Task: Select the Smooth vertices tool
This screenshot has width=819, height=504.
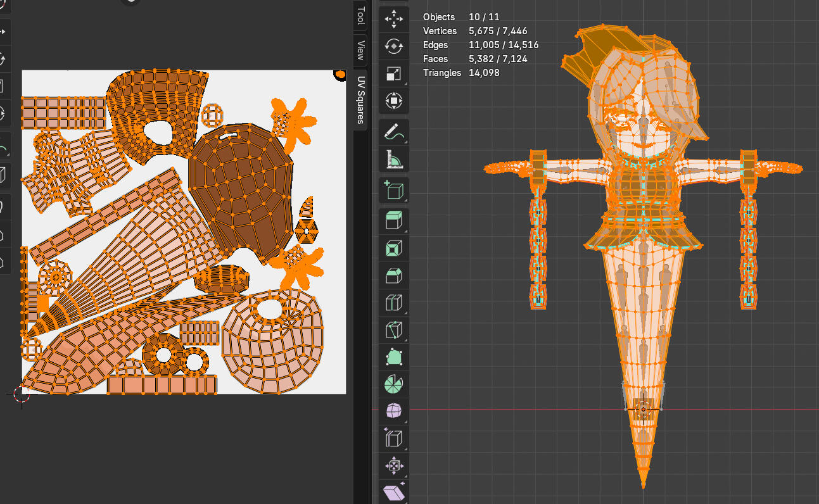Action: coord(393,412)
